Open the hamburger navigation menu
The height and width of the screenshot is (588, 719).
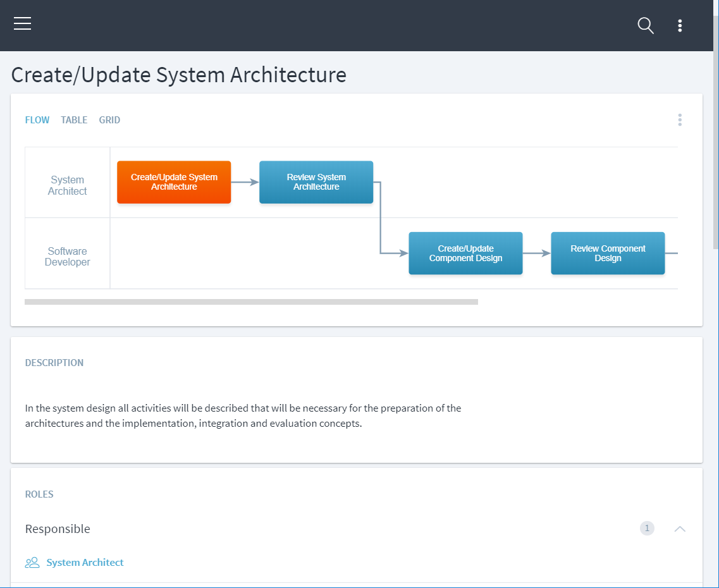pos(23,24)
